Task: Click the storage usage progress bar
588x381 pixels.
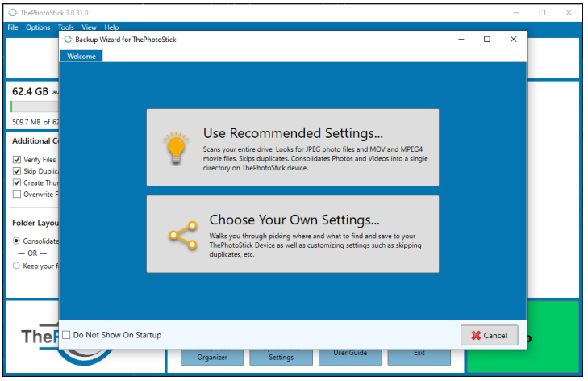Action: [x=35, y=107]
